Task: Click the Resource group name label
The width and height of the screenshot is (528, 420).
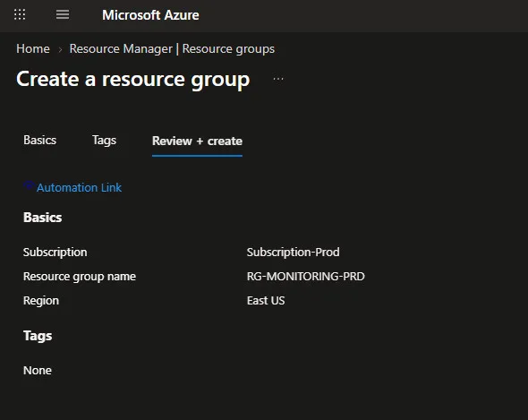Action: coord(80,277)
